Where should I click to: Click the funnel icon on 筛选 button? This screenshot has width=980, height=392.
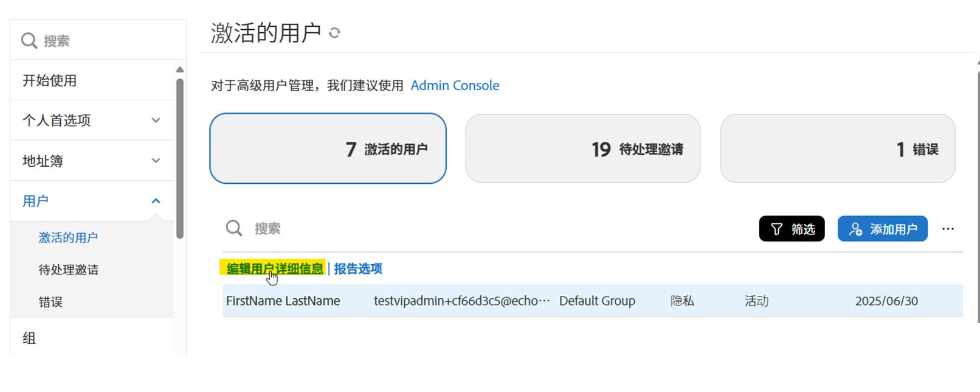(776, 229)
